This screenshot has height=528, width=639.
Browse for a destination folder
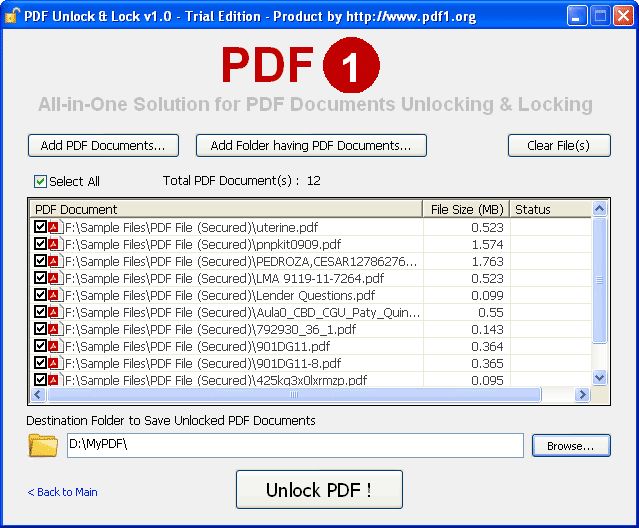pyautogui.click(x=571, y=446)
